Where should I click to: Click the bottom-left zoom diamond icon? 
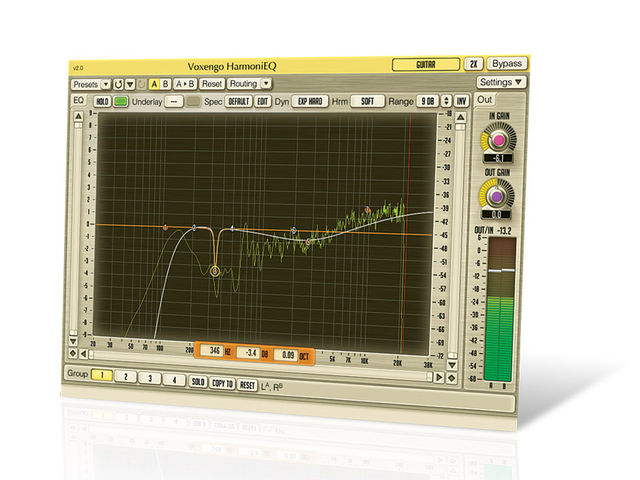(73, 353)
